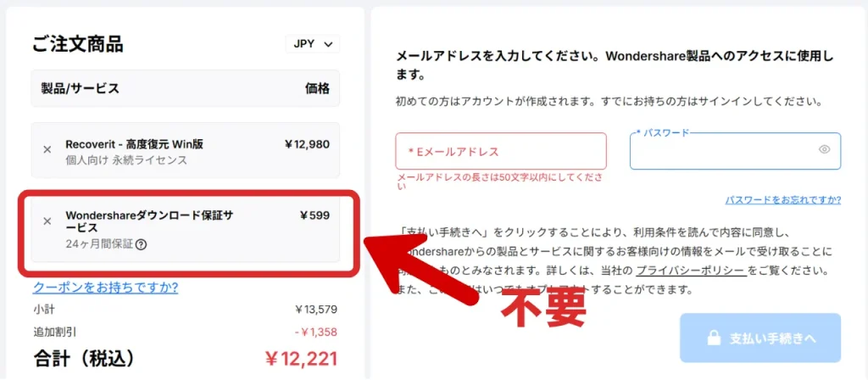Follow the パスワードをお忘れですか? link
The width and height of the screenshot is (868, 380).
click(782, 200)
